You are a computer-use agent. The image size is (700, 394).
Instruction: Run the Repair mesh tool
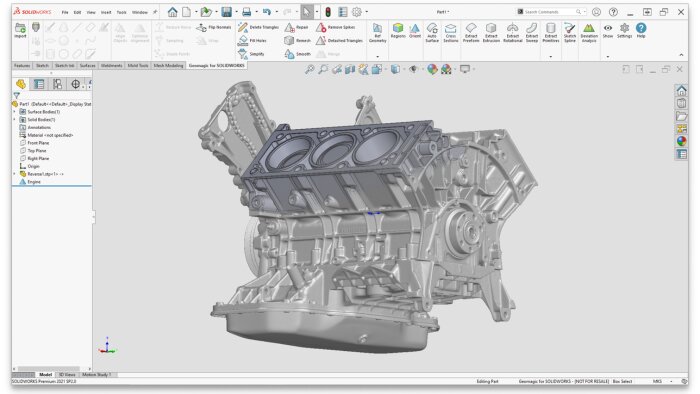(296, 27)
